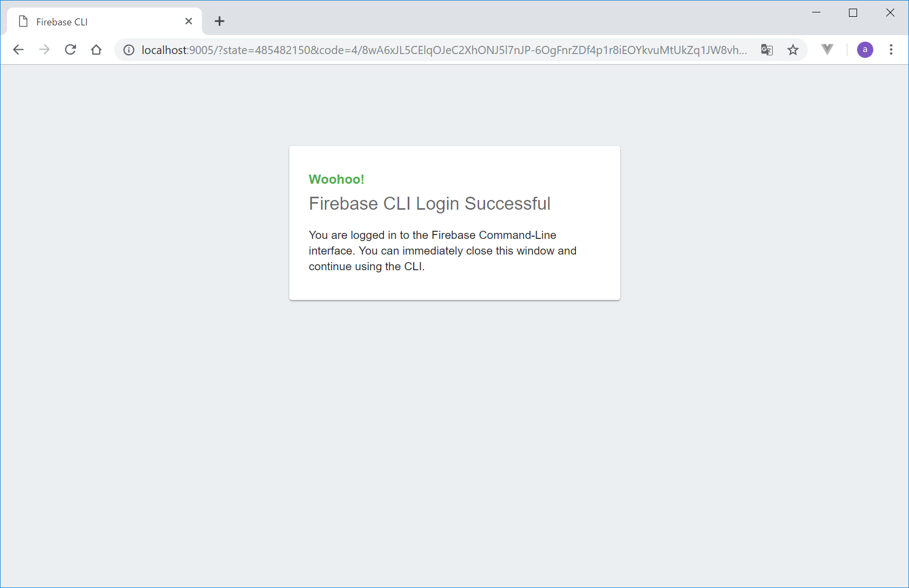View site information icon in address bar
Image resolution: width=909 pixels, height=588 pixels.
[x=129, y=50]
